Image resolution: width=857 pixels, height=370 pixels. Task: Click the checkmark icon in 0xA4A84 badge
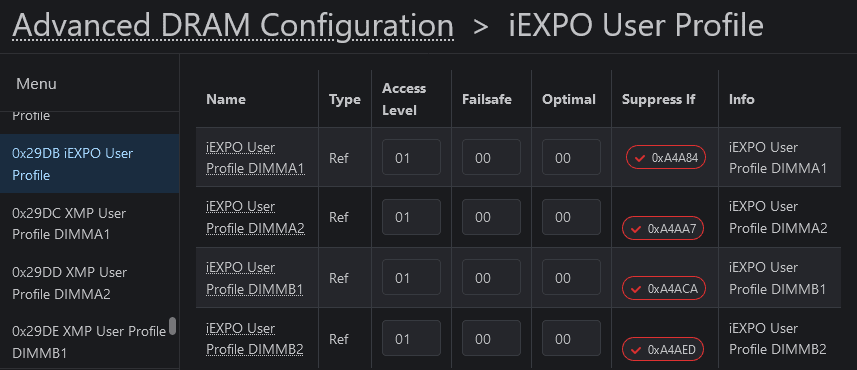tap(638, 158)
